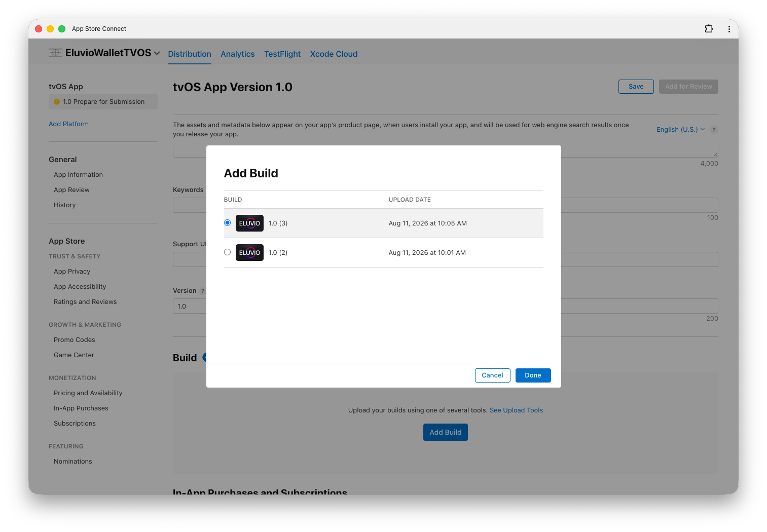767x532 pixels.
Task: Open Ratings and Reviews
Action: pos(85,302)
